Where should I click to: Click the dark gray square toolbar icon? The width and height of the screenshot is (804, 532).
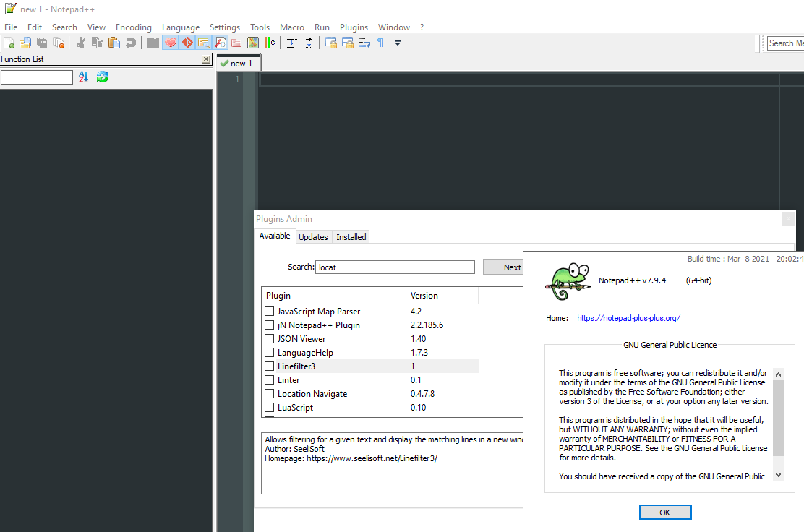[x=153, y=43]
